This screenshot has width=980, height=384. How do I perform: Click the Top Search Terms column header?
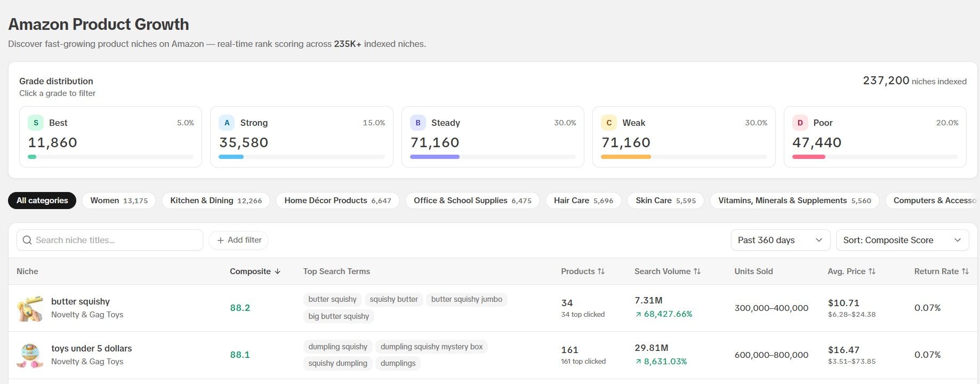click(x=336, y=271)
